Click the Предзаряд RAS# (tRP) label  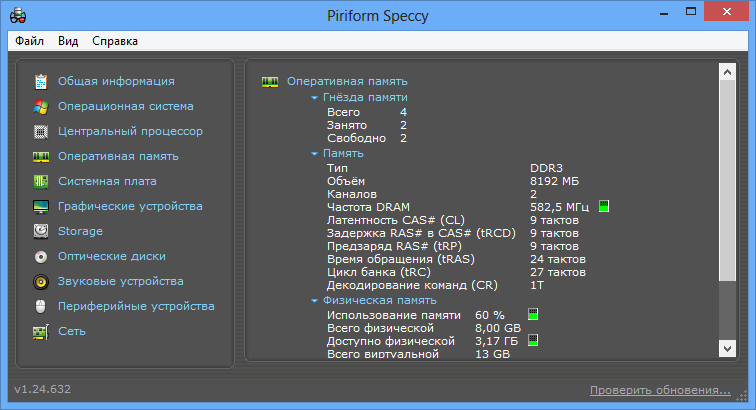394,246
